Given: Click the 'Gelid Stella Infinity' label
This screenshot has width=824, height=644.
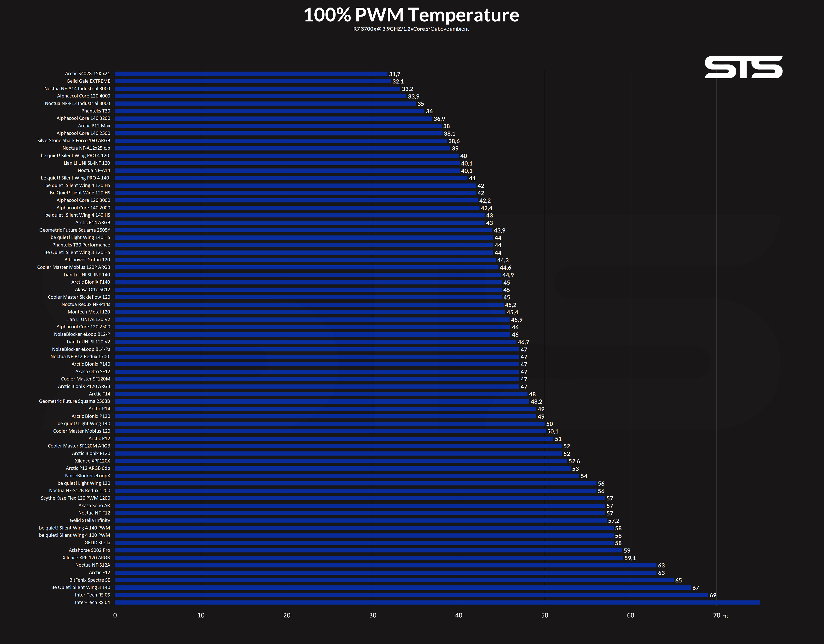Looking at the screenshot, I should coord(90,521).
